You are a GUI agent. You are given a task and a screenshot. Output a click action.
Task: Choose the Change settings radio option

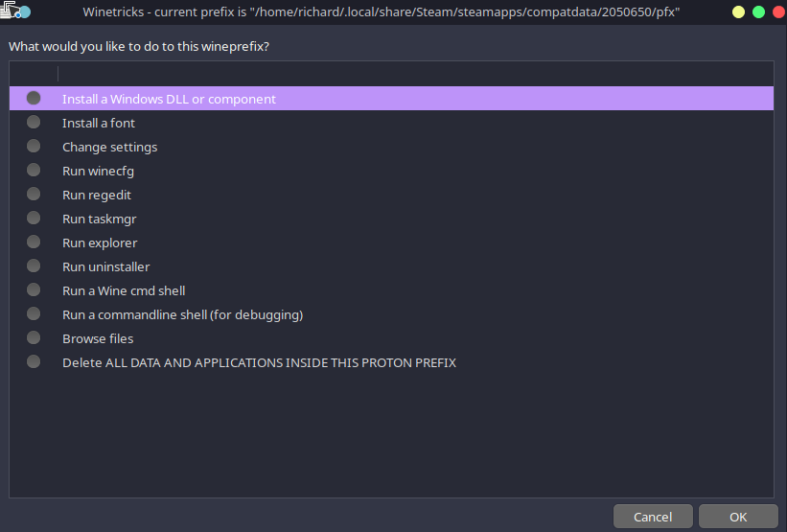tap(34, 147)
